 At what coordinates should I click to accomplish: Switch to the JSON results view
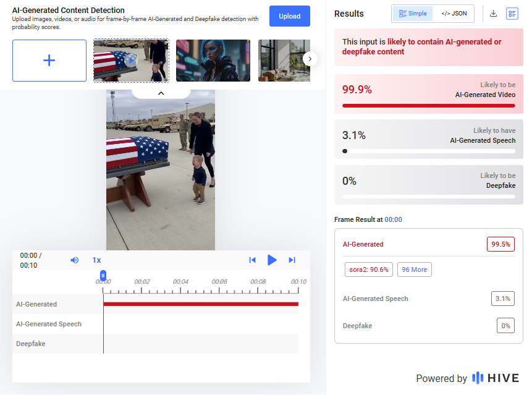coord(454,14)
